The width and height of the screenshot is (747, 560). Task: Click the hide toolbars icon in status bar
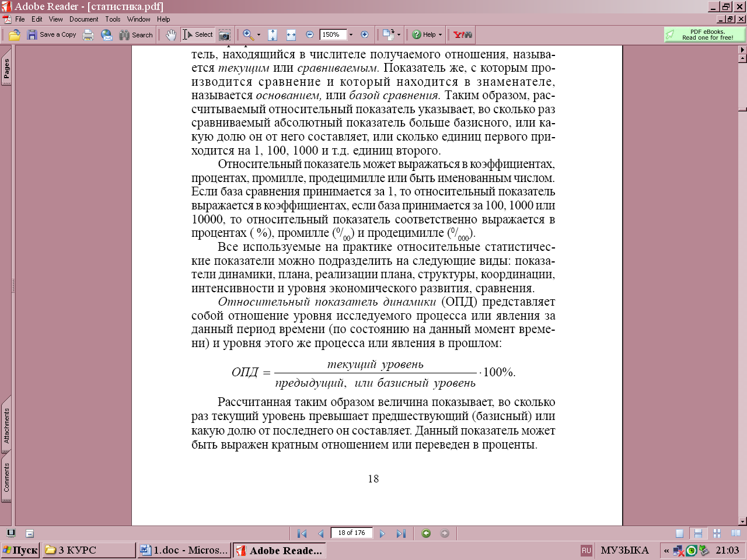(30, 533)
